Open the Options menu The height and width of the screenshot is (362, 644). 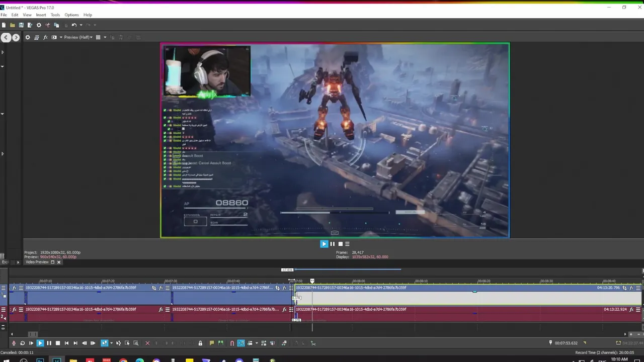[x=71, y=15]
